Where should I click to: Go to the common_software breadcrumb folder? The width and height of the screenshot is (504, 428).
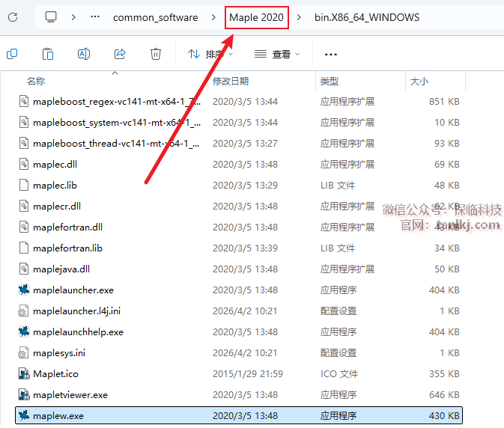(x=155, y=17)
